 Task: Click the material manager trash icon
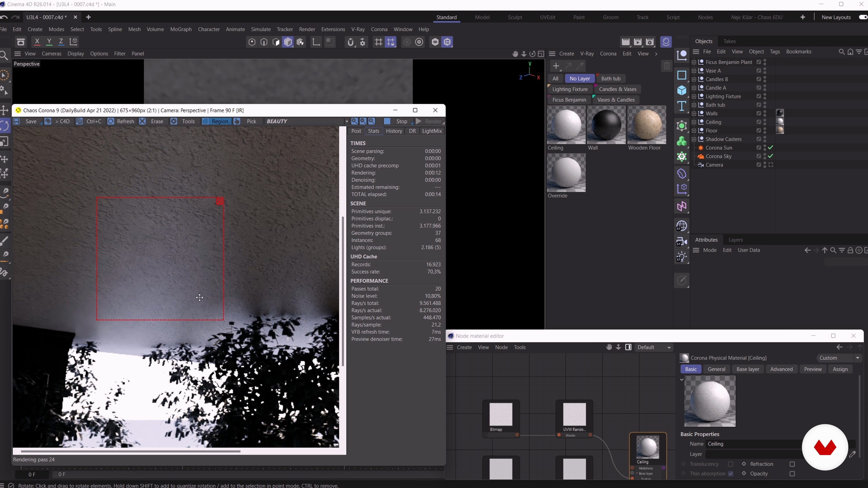click(667, 66)
